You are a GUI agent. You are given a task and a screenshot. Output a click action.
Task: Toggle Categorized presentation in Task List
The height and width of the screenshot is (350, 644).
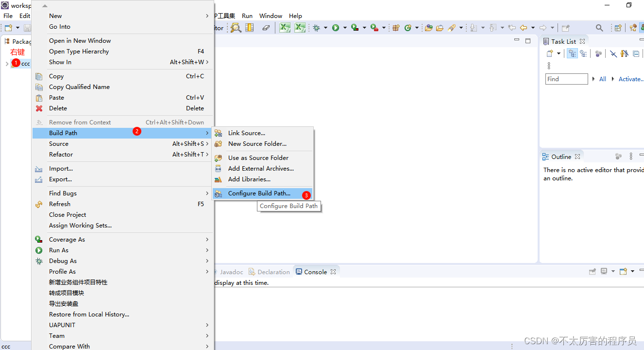point(572,53)
